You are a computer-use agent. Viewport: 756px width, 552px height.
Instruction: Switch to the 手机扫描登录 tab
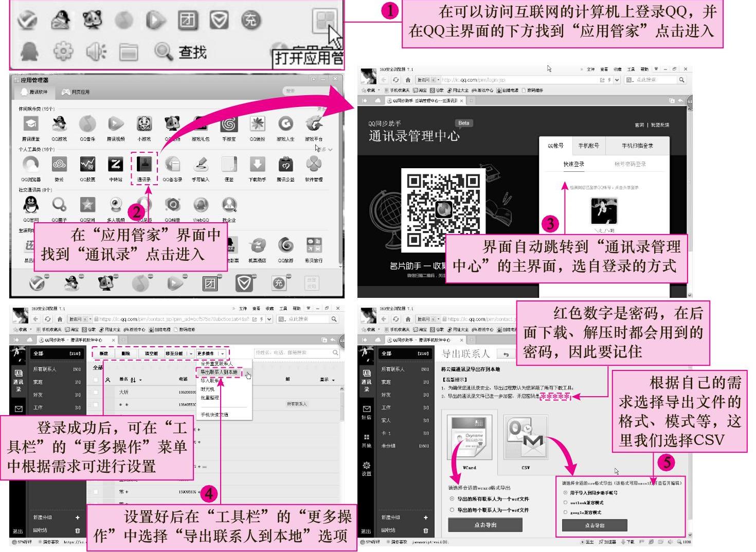(x=638, y=146)
